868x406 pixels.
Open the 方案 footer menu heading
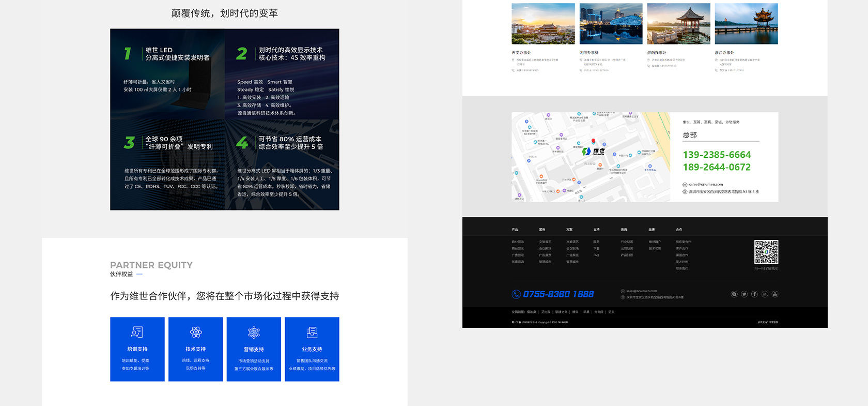(569, 230)
